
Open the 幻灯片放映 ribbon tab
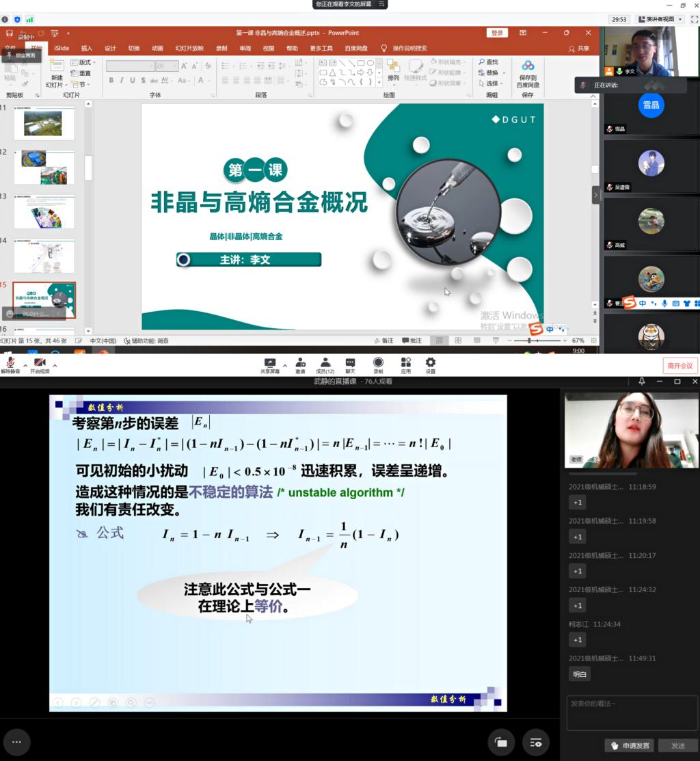(x=189, y=49)
